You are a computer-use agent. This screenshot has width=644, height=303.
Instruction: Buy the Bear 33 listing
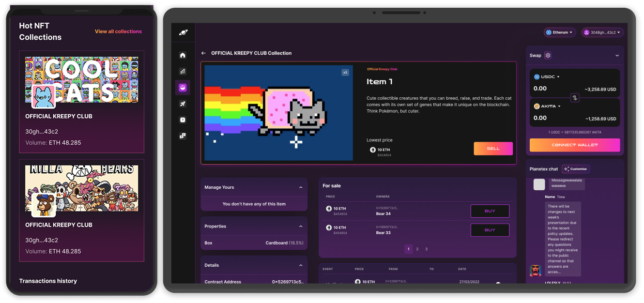490,230
